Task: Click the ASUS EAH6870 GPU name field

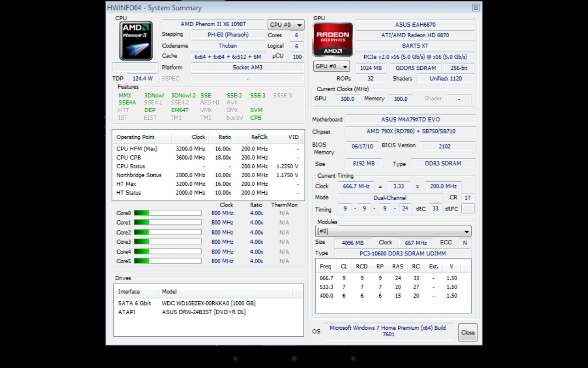Action: point(415,24)
